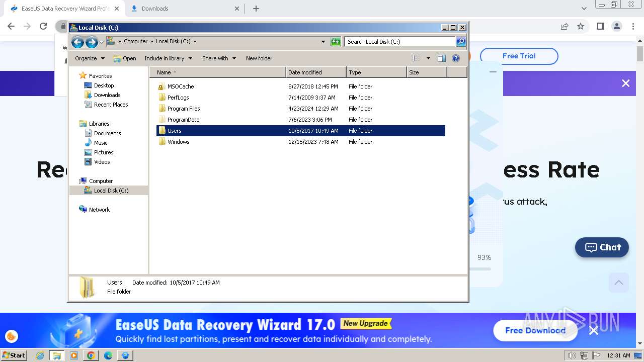The height and width of the screenshot is (362, 644).
Task: Open Documents library
Action: [x=107, y=133]
